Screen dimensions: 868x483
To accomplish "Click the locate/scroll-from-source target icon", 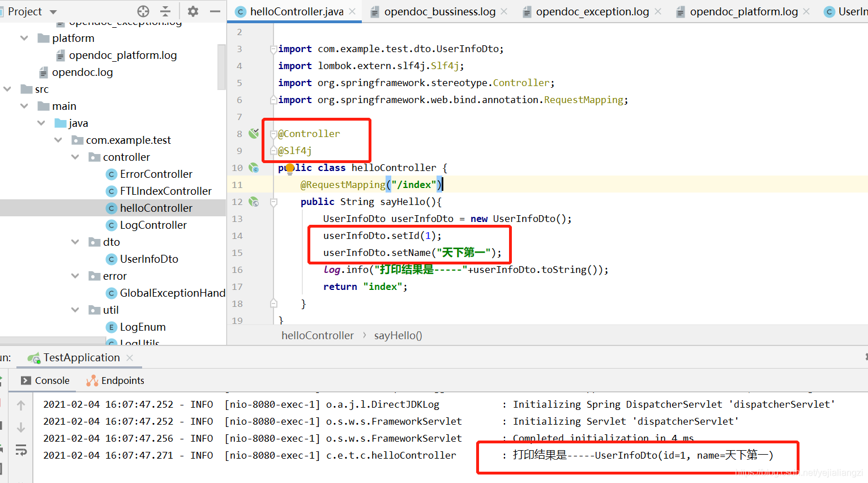I will tap(143, 11).
